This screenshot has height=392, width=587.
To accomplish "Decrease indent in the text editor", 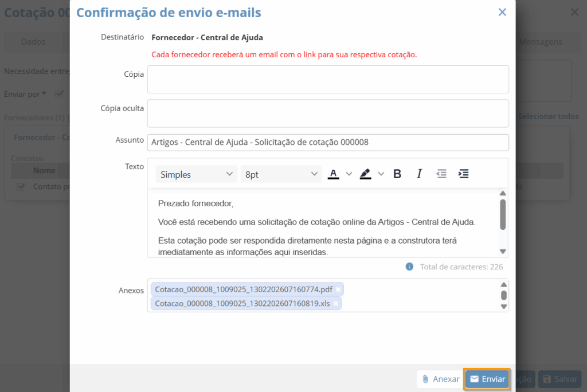I will (441, 174).
